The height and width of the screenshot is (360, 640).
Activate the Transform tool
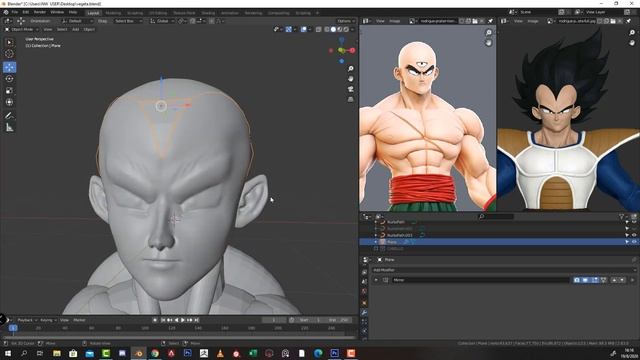click(x=9, y=102)
